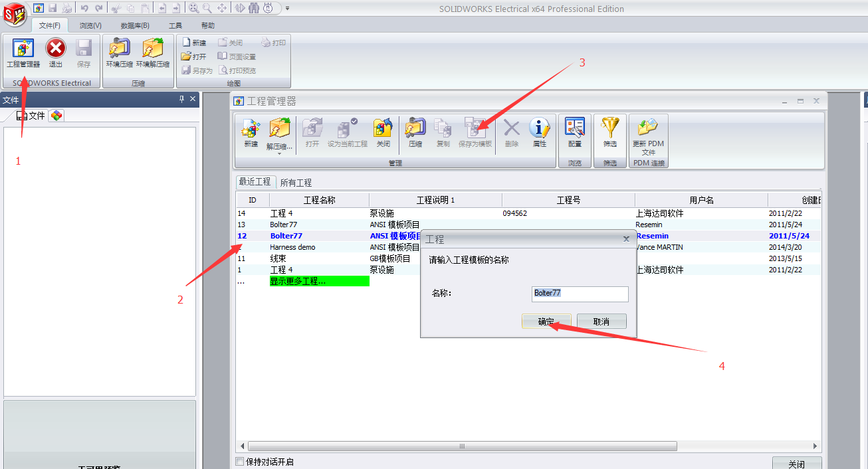This screenshot has width=868, height=469.
Task: Toggle the 保持对话开启 checkbox
Action: pyautogui.click(x=240, y=462)
